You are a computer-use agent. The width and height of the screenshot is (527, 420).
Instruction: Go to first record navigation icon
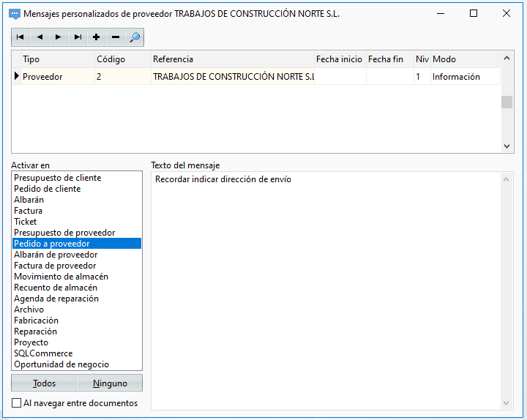tap(20, 37)
